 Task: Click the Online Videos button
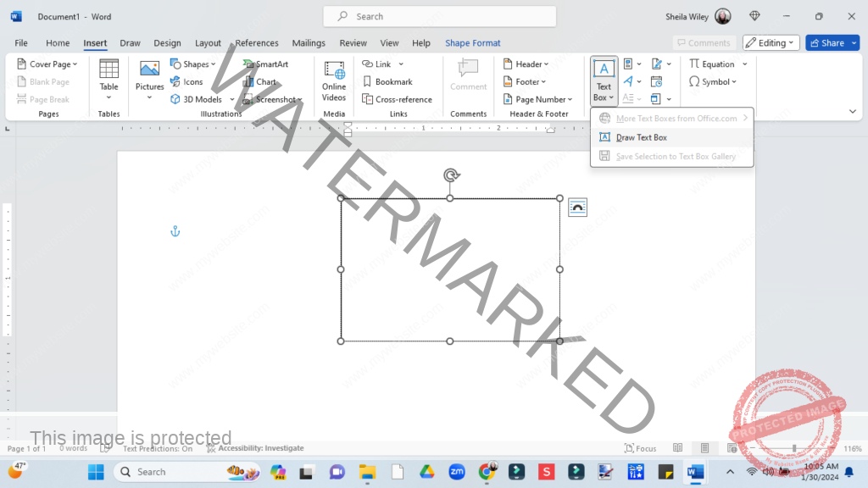click(334, 81)
